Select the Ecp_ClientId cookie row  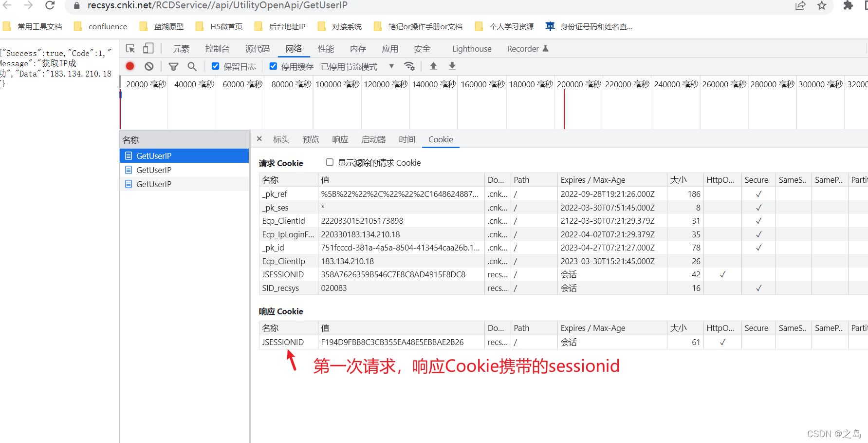[x=563, y=221]
